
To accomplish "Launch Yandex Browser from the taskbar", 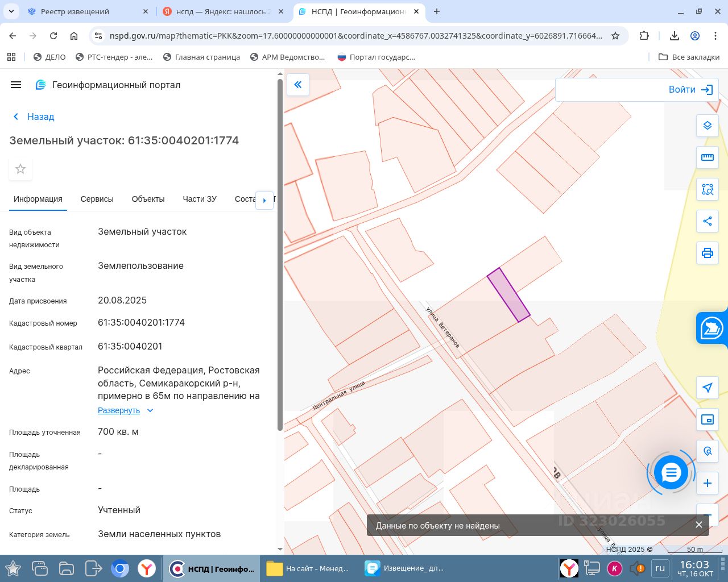I will (x=147, y=568).
